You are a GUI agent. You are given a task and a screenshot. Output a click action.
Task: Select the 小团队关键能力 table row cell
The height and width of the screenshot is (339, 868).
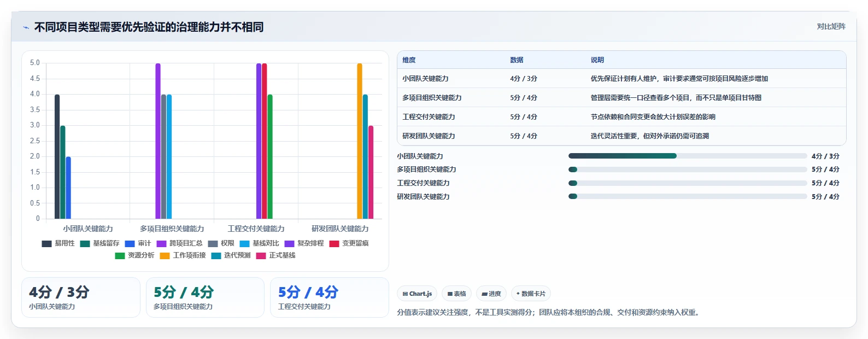pos(425,79)
